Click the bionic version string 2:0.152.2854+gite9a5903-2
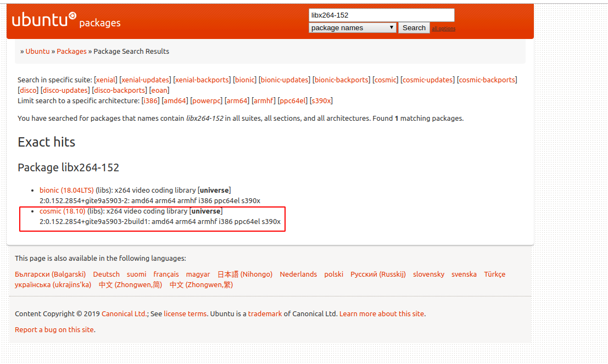This screenshot has height=364, width=608. 83,201
